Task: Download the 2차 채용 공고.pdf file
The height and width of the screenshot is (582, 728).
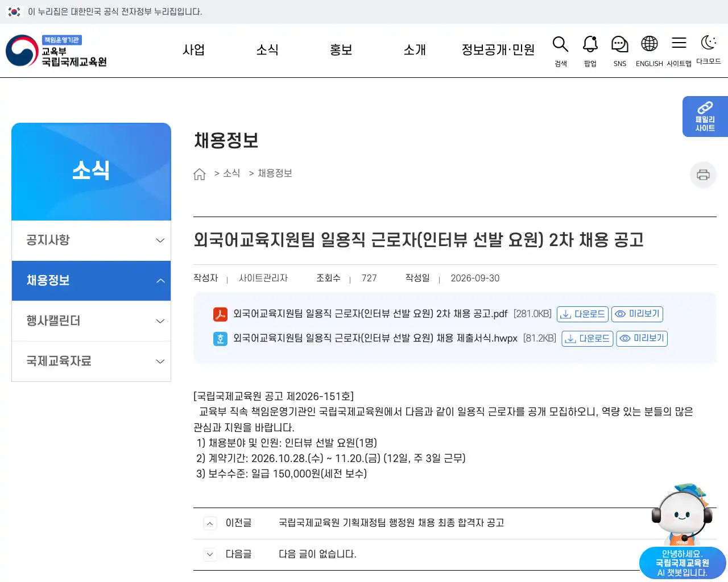Action: (582, 314)
